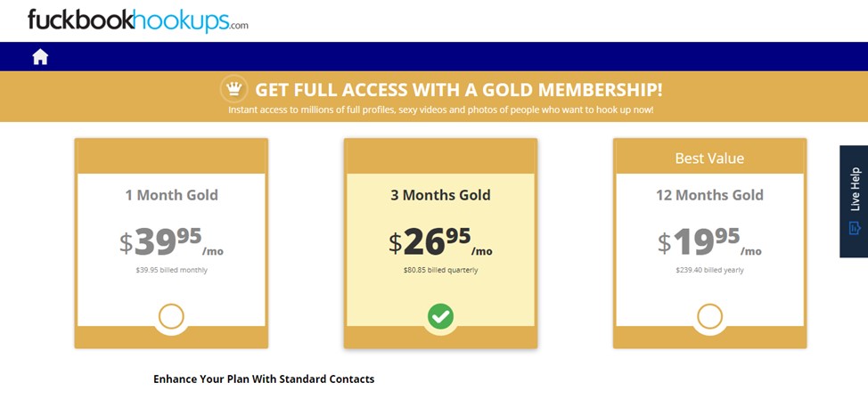Select the 12 Months Gold radio button
This screenshot has height=399, width=868.
[709, 316]
